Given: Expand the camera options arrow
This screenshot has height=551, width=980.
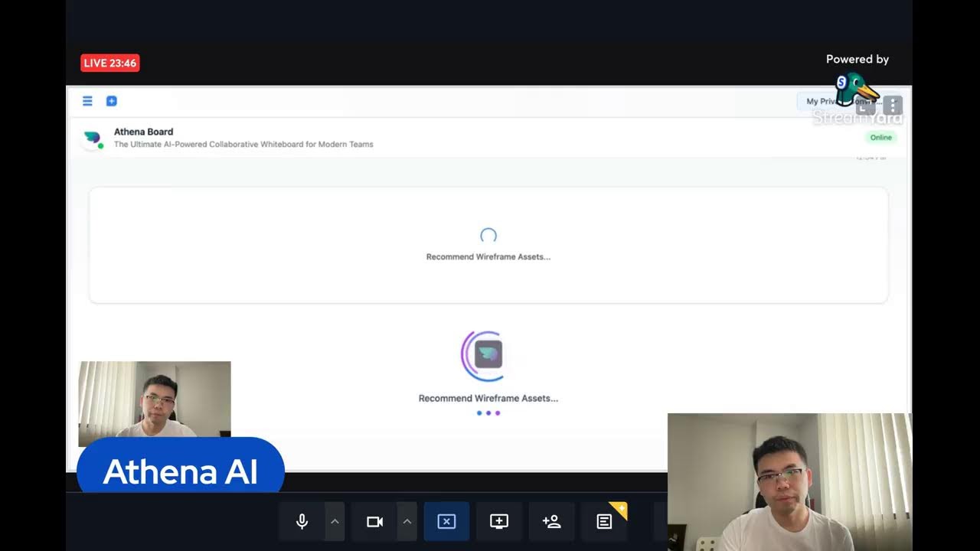Looking at the screenshot, I should [407, 521].
